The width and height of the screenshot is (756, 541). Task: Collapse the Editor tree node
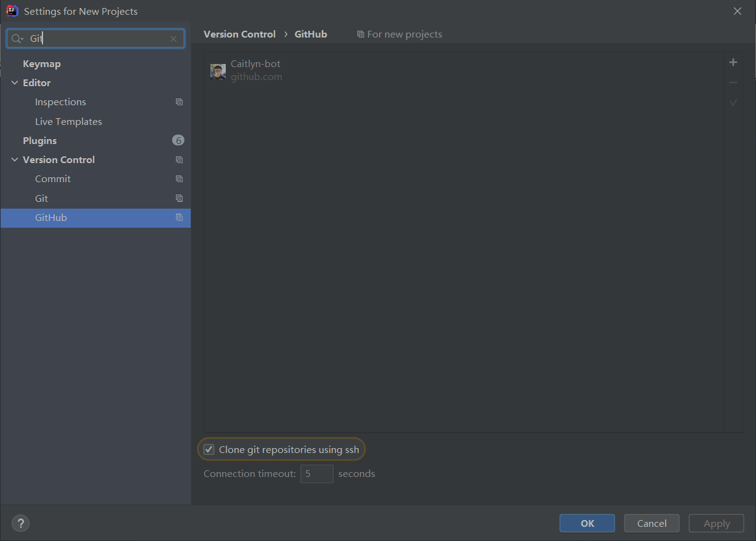pyautogui.click(x=15, y=83)
